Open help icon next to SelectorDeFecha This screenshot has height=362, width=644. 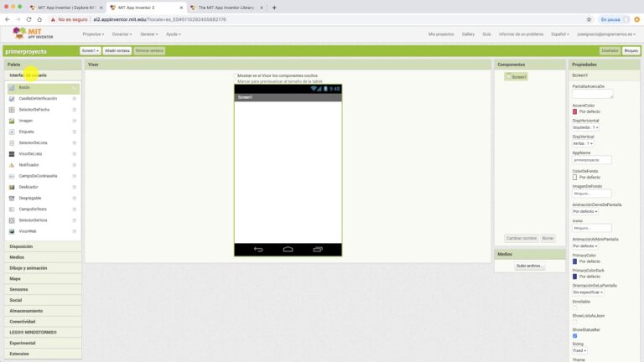coord(75,110)
